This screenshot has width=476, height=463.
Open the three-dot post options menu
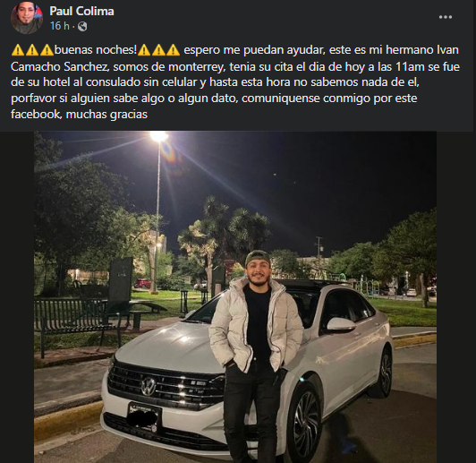pyautogui.click(x=446, y=17)
